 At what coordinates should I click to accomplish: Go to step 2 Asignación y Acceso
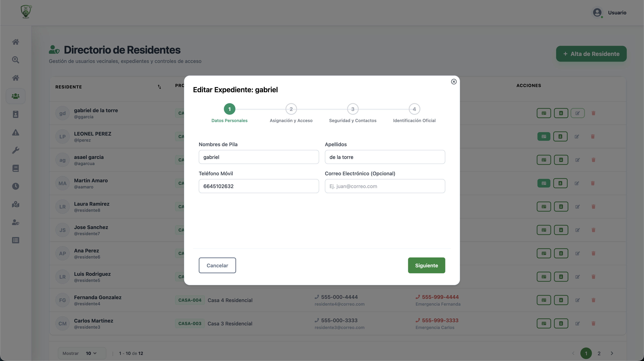[x=291, y=109]
